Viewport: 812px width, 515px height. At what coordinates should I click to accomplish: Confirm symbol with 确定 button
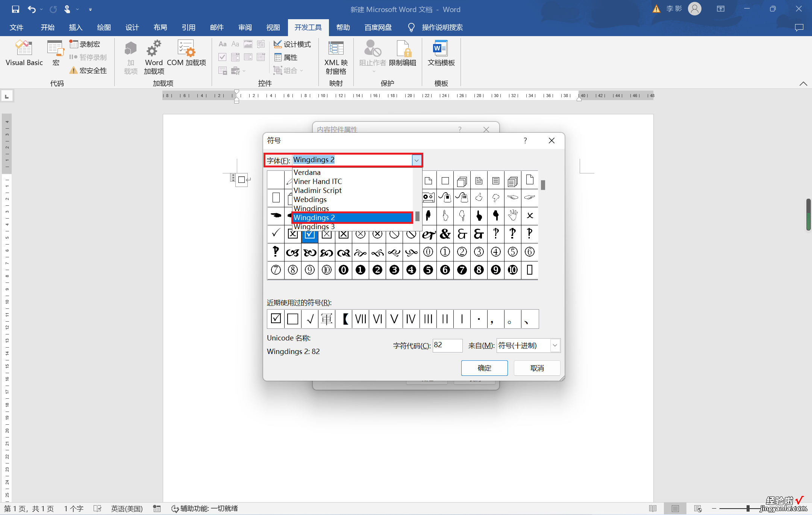click(x=484, y=368)
